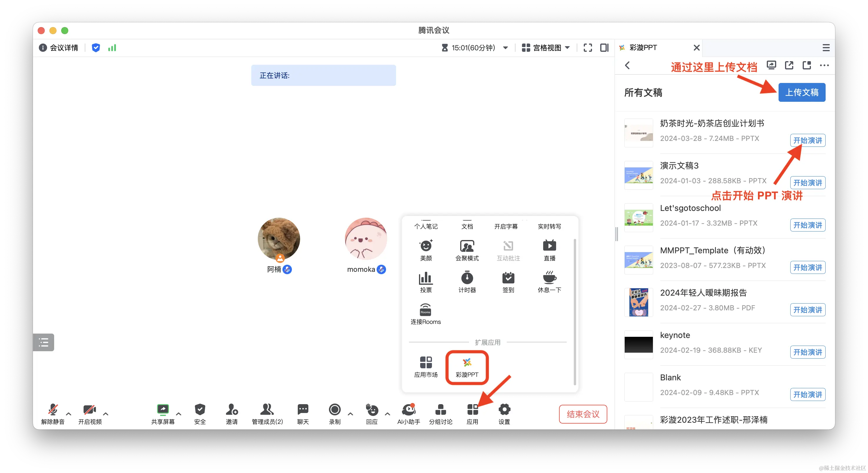
Task: Expand the 宫格视图 view dropdown
Action: [x=567, y=48]
